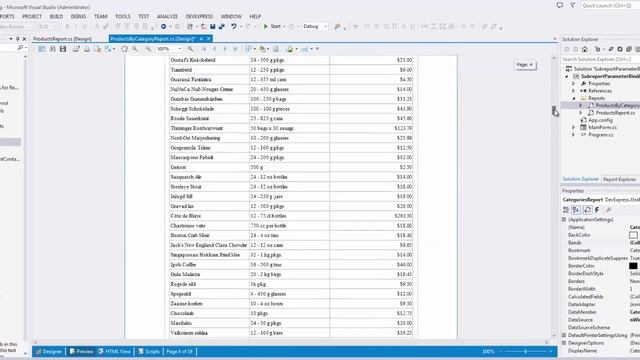The height and width of the screenshot is (360, 640).
Task: Select the DataSource property row
Action: [601, 320]
